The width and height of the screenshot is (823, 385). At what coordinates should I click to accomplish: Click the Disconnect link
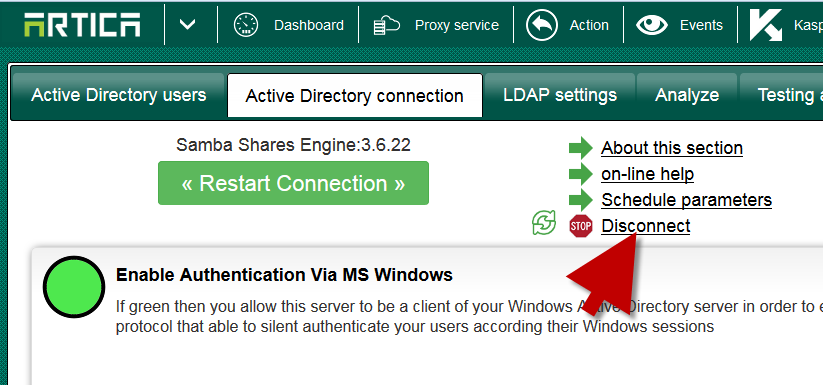click(646, 226)
